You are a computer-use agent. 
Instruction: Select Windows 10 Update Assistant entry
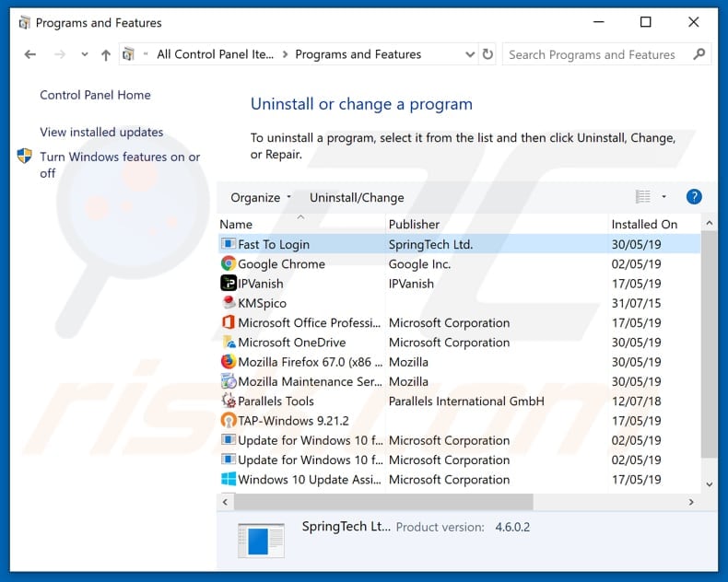[310, 480]
